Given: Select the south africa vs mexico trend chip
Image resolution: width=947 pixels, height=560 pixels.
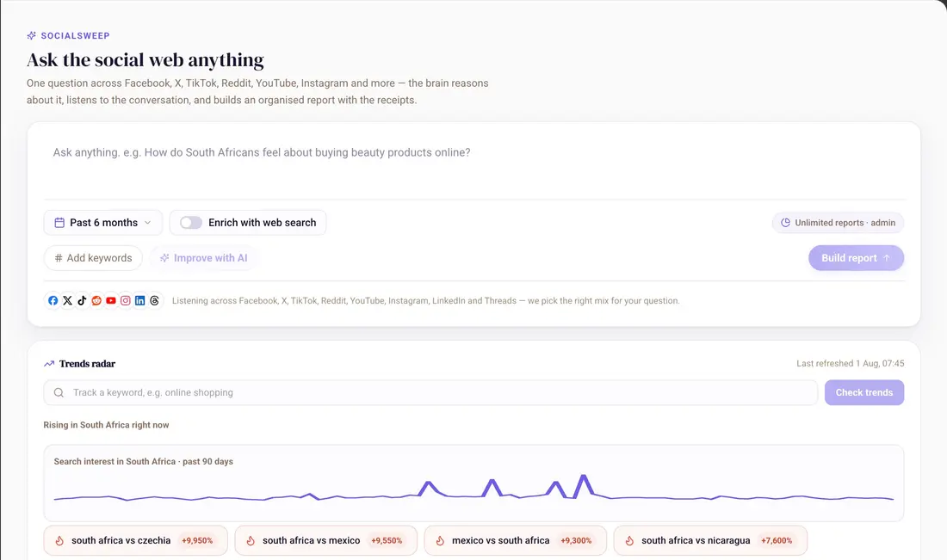Looking at the screenshot, I should [325, 541].
